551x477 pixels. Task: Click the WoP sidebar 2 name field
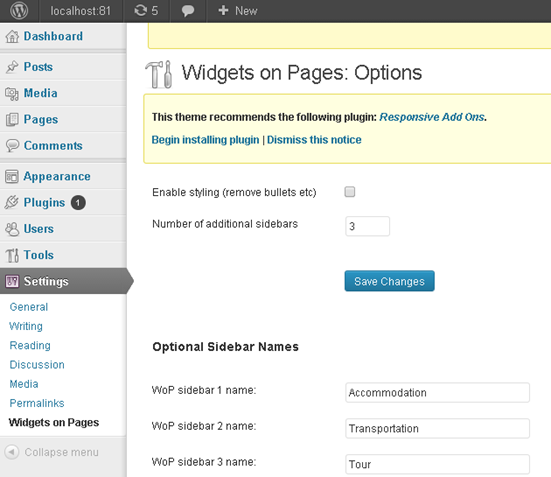click(x=437, y=428)
